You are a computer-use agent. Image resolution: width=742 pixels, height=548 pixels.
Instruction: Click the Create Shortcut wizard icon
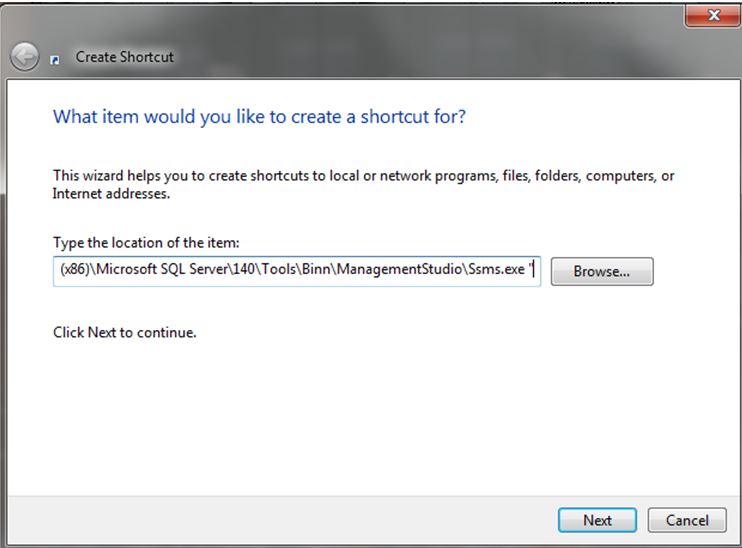(57, 58)
